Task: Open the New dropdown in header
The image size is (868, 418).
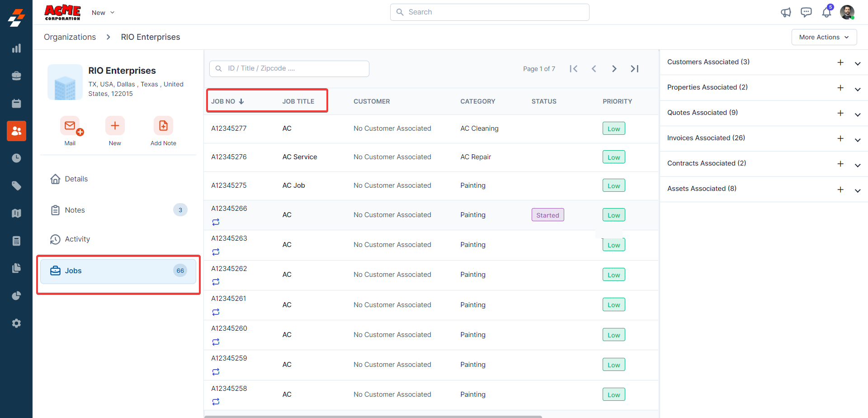Action: 103,13
